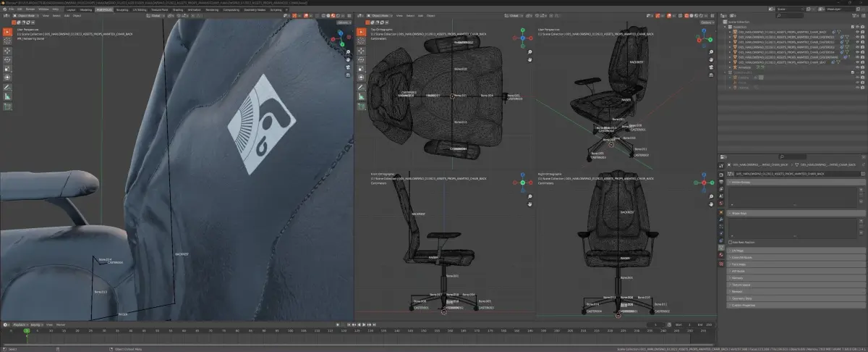Open Marker menu in the timeline

61,324
